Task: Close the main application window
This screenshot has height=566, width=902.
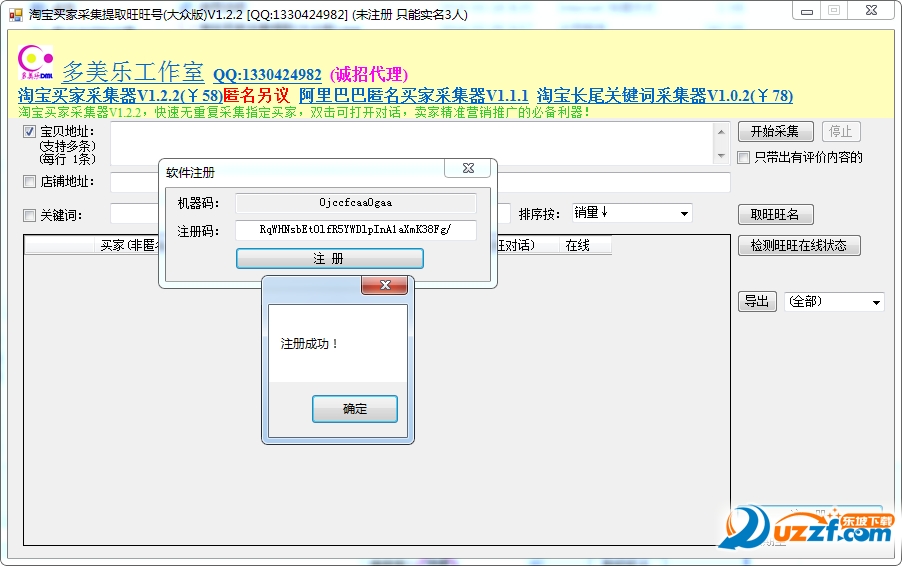Action: pyautogui.click(x=871, y=11)
